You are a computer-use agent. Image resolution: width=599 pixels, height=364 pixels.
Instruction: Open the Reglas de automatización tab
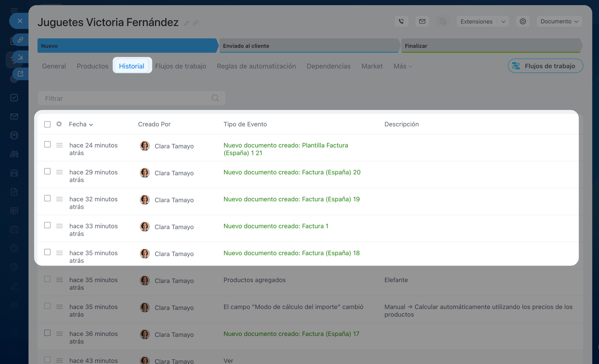pos(256,66)
